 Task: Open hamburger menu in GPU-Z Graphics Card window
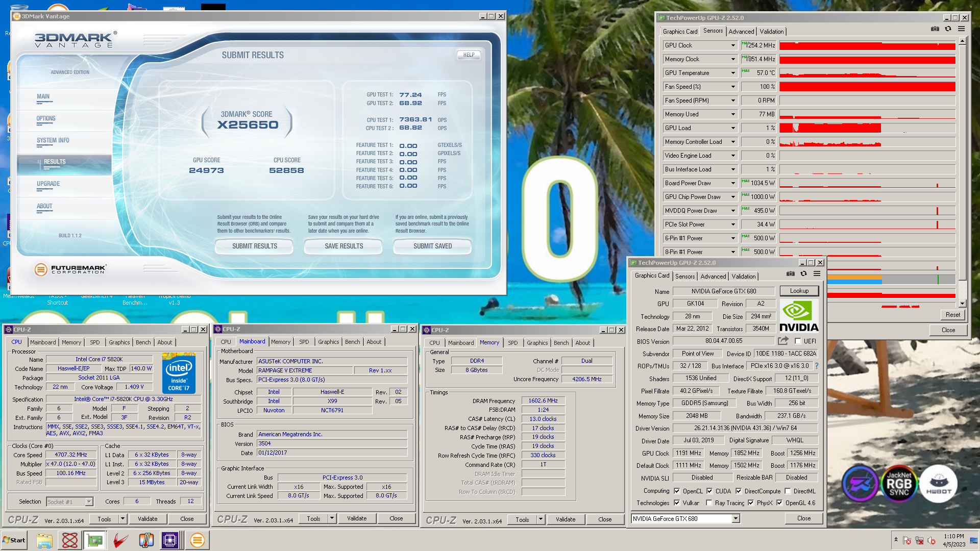(x=817, y=274)
